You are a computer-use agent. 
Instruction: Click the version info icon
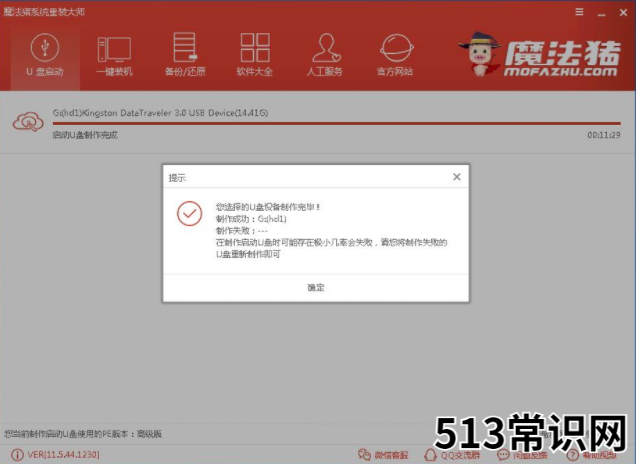coord(17,455)
